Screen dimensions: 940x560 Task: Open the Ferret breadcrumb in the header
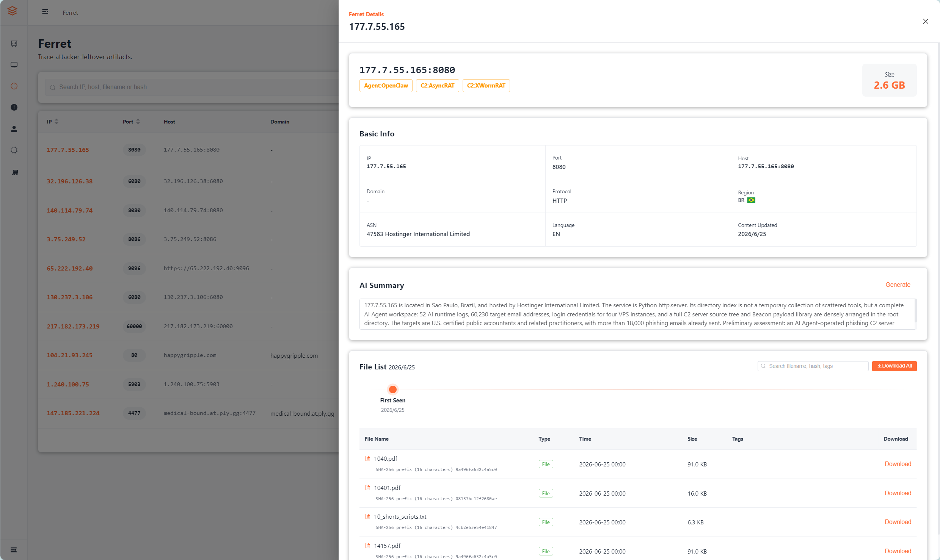pyautogui.click(x=70, y=13)
